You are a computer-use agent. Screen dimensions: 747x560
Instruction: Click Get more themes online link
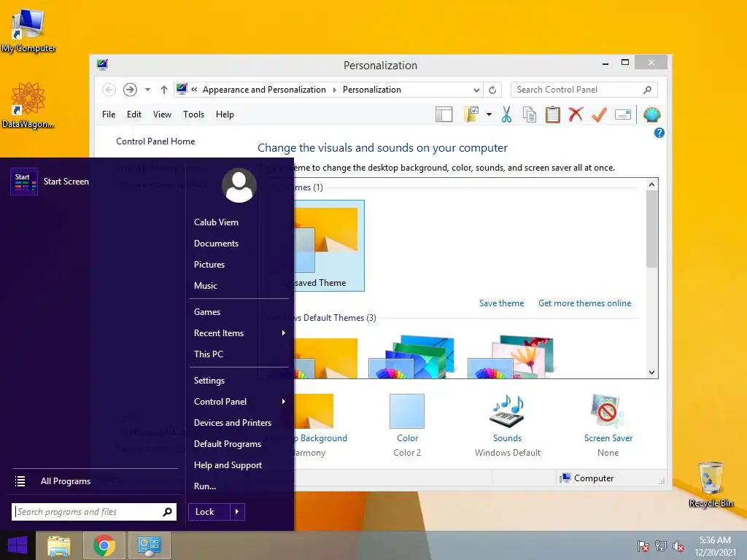[x=584, y=303]
